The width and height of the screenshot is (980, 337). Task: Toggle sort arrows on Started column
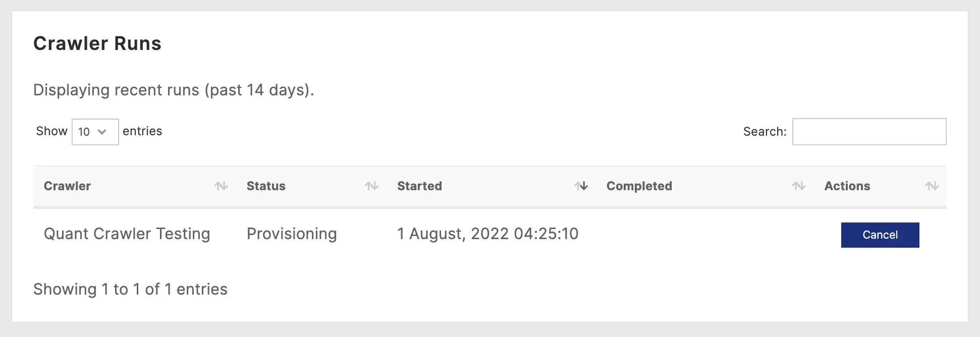point(581,186)
